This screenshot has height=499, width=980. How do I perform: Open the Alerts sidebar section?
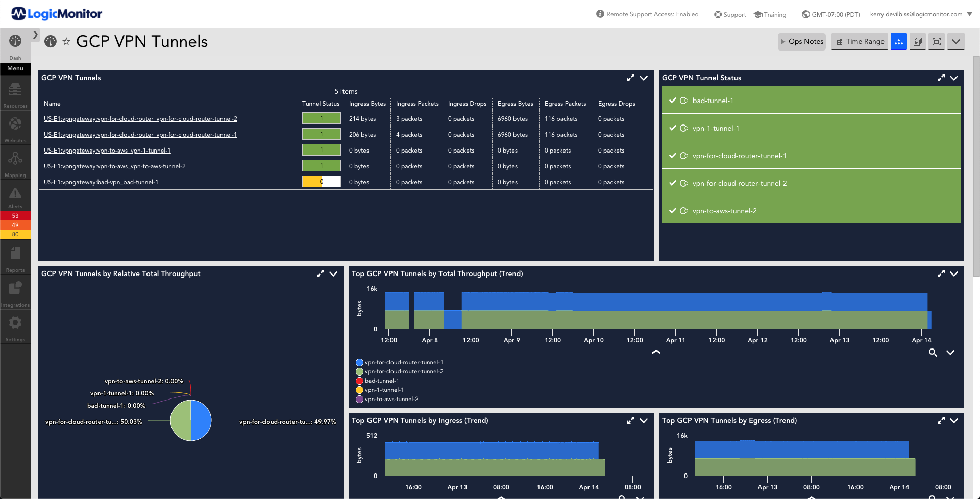(15, 197)
